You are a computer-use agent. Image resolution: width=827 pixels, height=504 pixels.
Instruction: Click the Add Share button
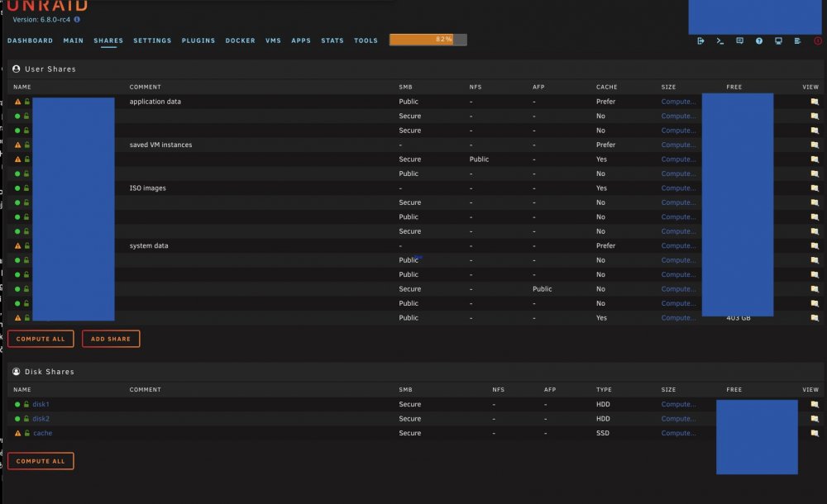click(111, 339)
